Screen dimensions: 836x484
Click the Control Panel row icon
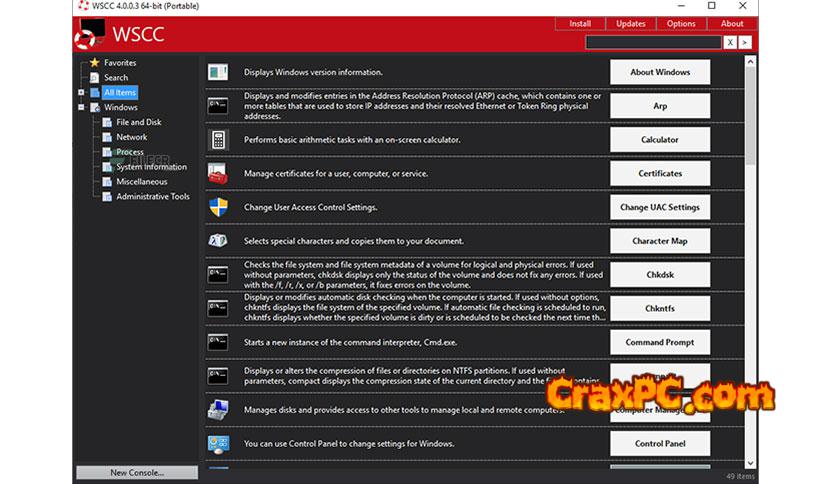(218, 443)
